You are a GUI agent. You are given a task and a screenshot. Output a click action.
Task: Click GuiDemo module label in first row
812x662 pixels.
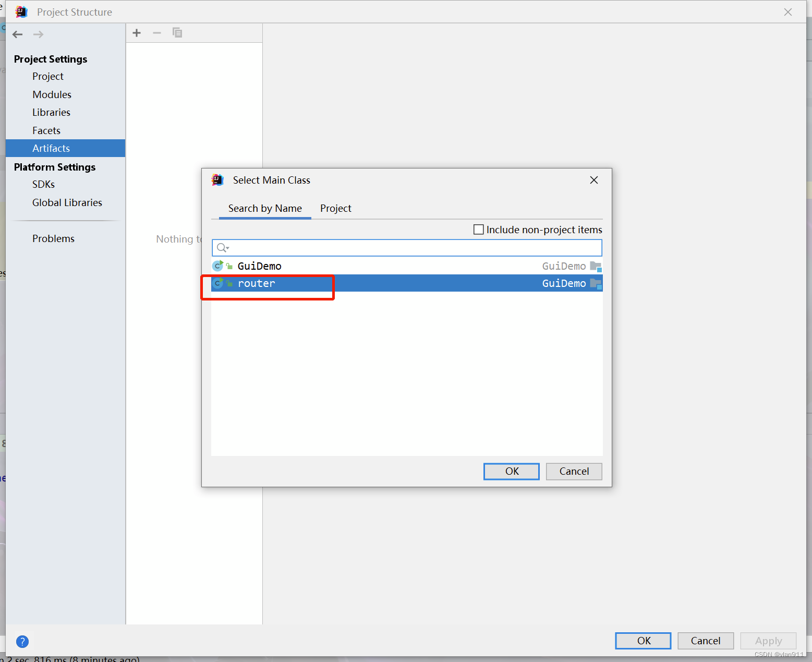click(x=564, y=266)
